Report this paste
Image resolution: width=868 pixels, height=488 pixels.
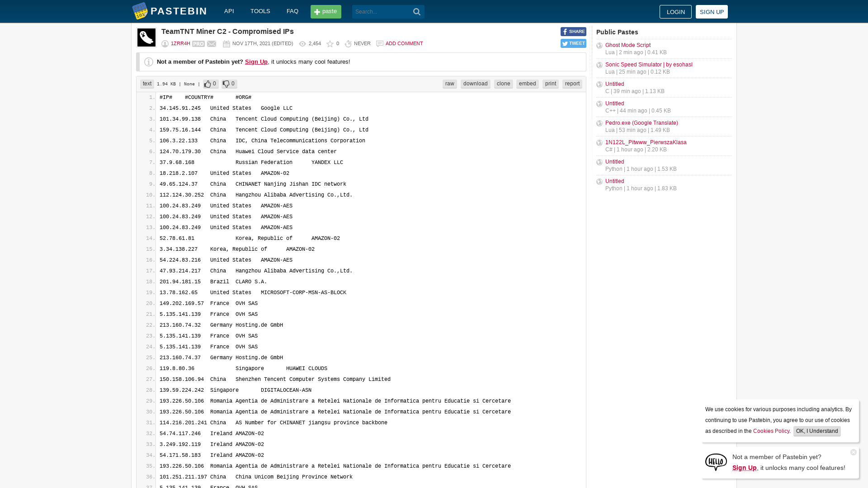click(x=572, y=84)
